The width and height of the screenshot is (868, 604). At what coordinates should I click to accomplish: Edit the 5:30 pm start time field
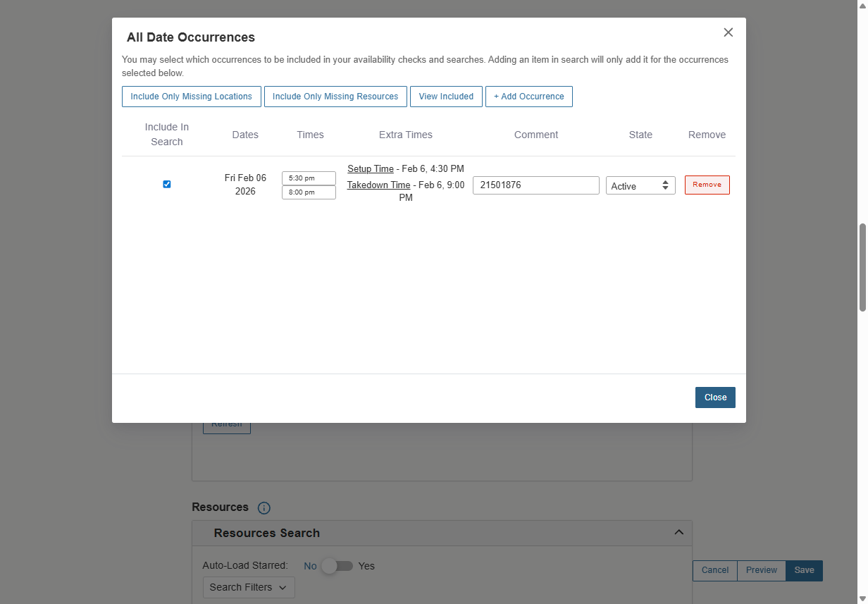[x=309, y=178]
